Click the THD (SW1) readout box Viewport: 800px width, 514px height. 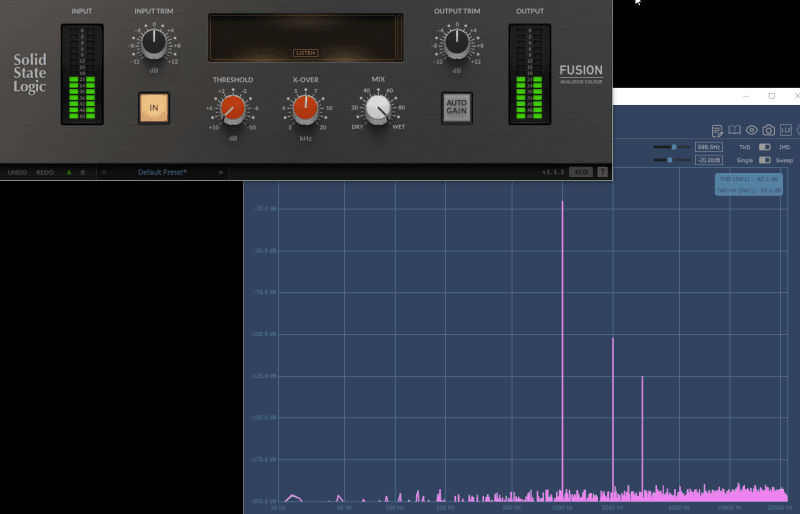pos(748,184)
